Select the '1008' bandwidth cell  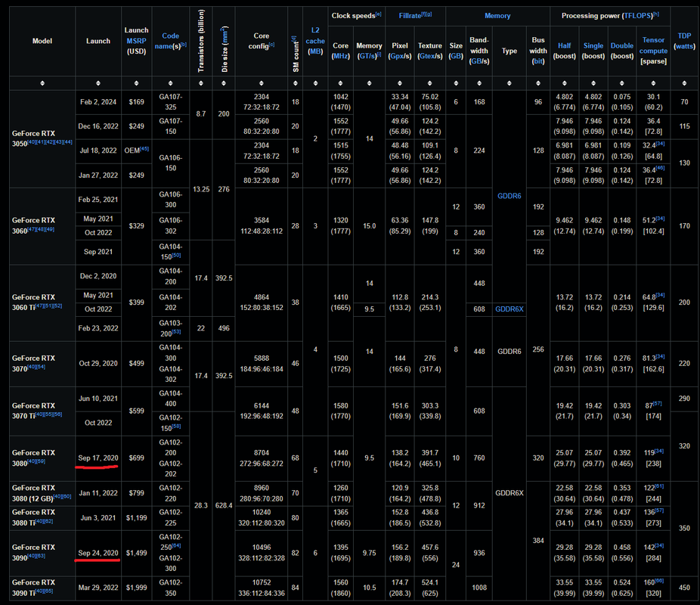479,588
